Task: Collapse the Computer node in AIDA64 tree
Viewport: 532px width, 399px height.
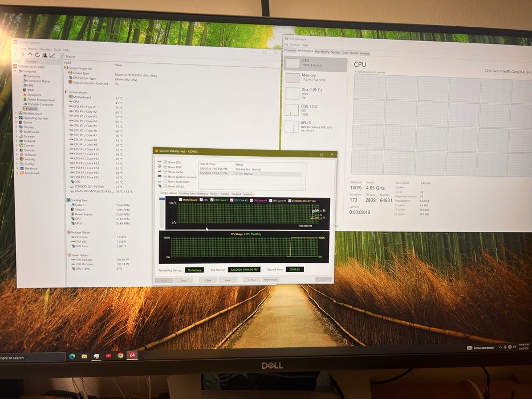Action: [x=15, y=71]
